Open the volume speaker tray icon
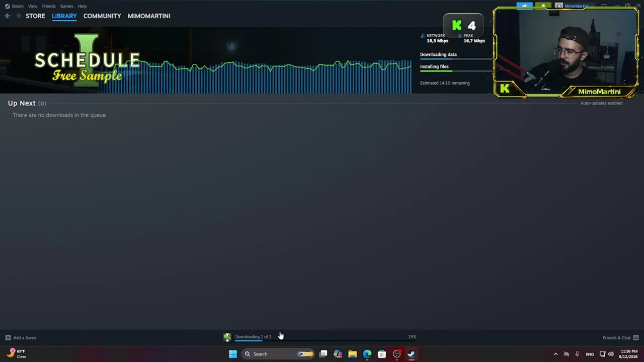The width and height of the screenshot is (644, 362). pyautogui.click(x=611, y=354)
